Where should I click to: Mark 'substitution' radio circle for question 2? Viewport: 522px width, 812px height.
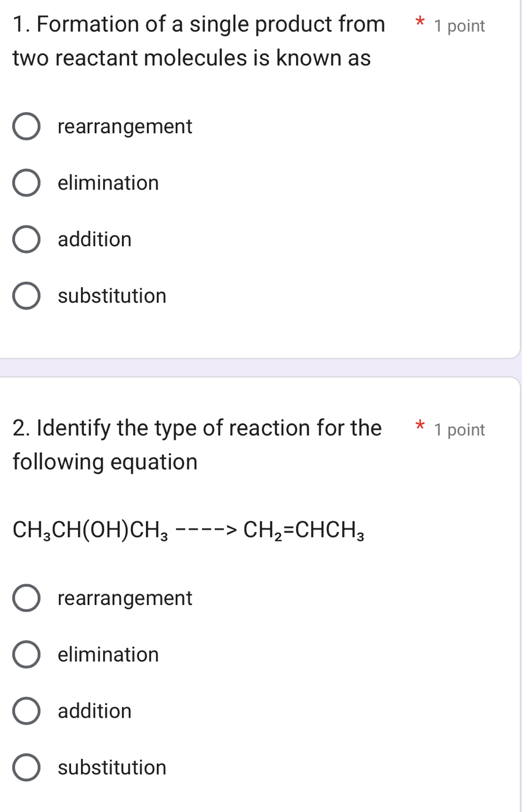pos(26,768)
